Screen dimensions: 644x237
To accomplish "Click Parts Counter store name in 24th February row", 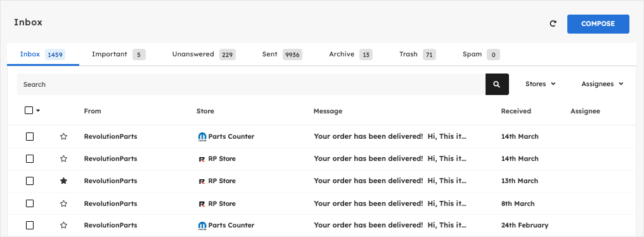I will pos(231,225).
